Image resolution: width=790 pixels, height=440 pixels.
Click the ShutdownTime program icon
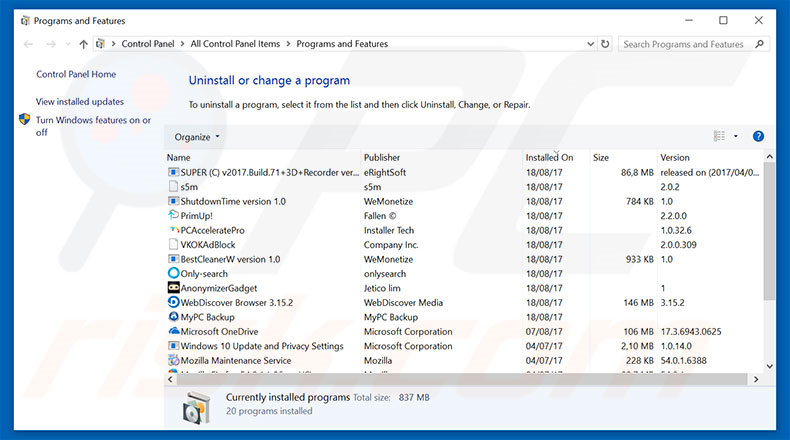(x=173, y=201)
